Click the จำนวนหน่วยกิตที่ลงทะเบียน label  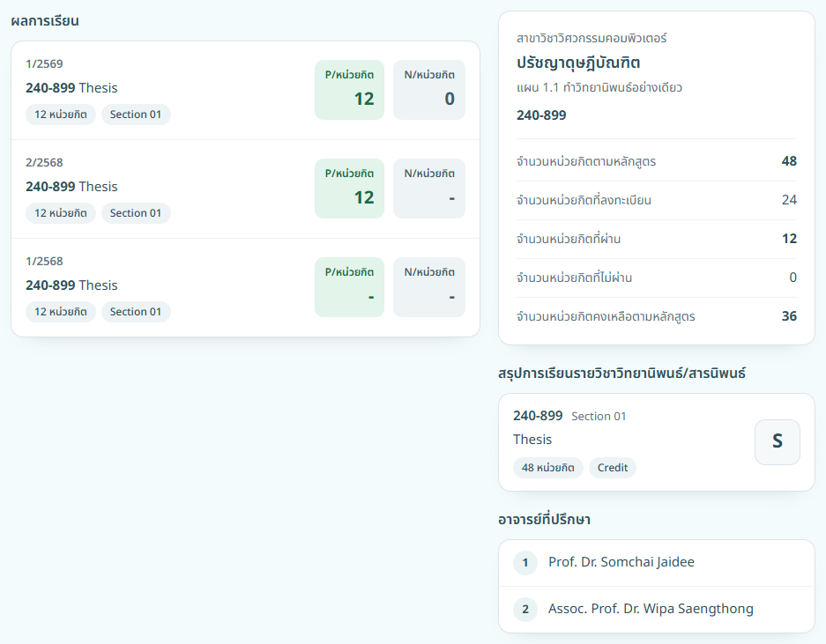tap(584, 200)
